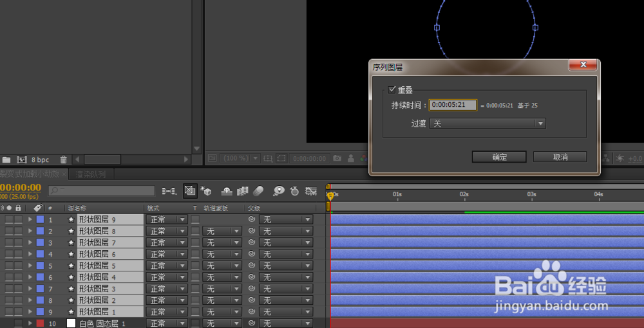Click the viewer timecode 0:00:00:00 button
This screenshot has width=644, height=328.
pos(310,158)
